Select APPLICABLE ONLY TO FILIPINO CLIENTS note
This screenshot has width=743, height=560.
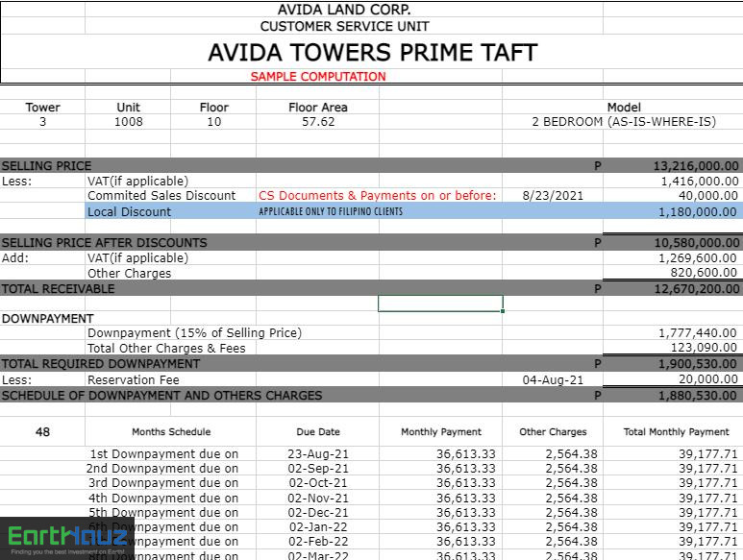click(331, 211)
